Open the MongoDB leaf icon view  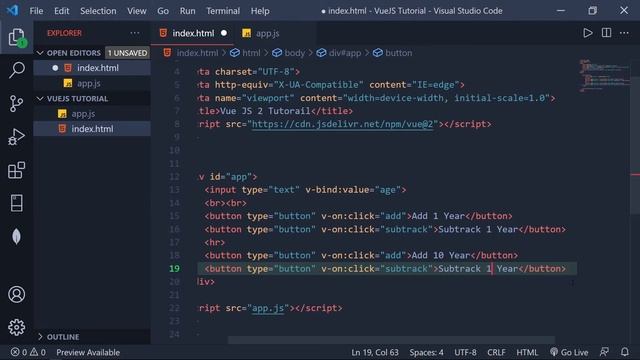pos(16,236)
